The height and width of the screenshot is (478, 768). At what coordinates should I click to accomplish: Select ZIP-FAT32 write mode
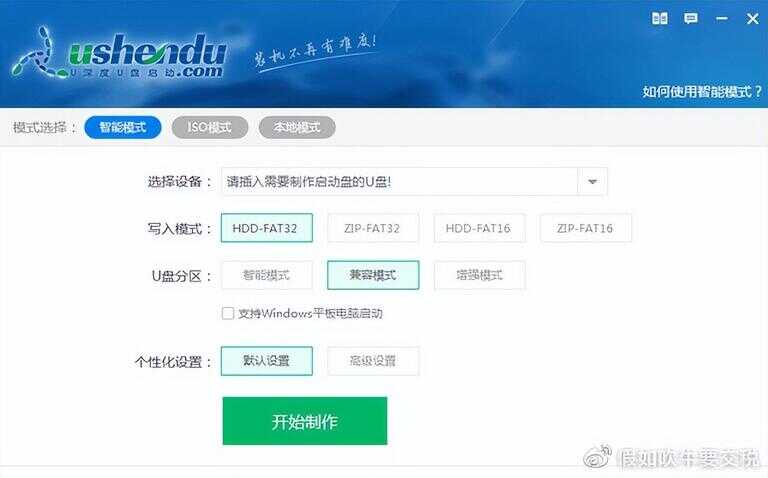point(373,228)
